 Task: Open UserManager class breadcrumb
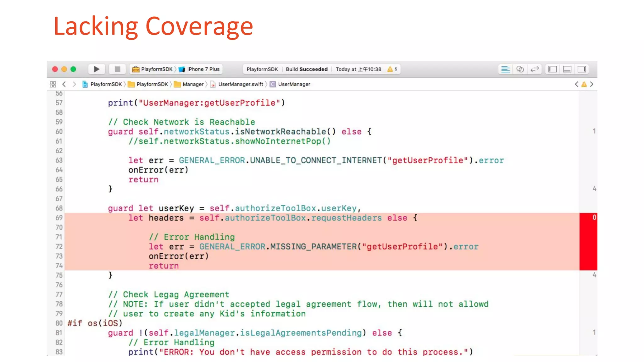pyautogui.click(x=290, y=84)
